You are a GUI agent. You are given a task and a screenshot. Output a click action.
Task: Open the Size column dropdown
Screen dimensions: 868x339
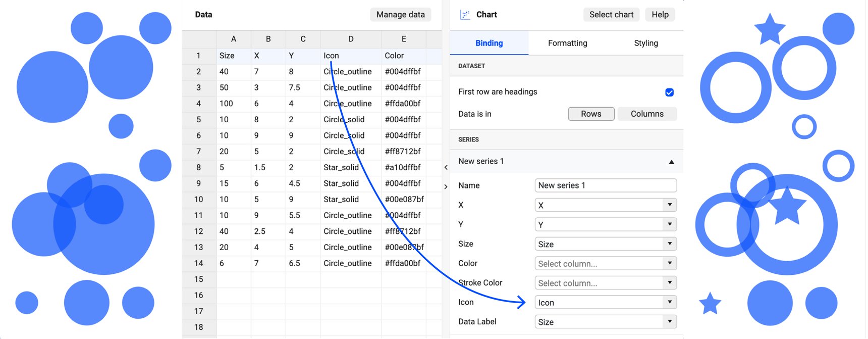coord(606,244)
